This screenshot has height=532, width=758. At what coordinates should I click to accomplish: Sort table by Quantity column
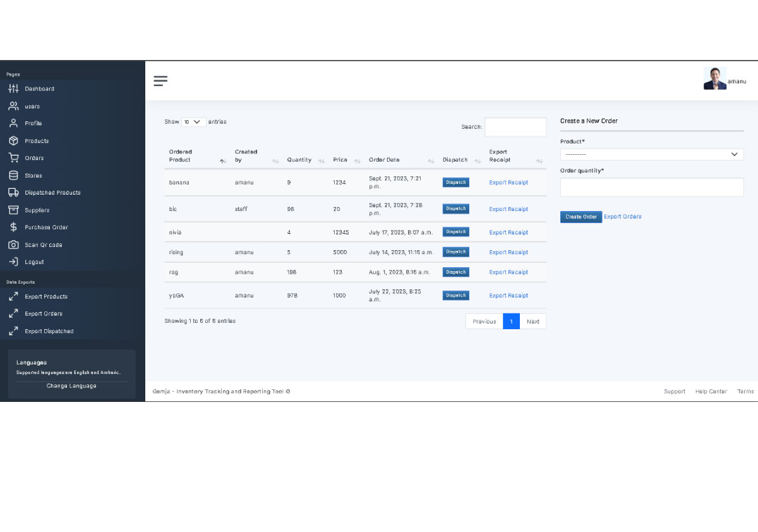[x=304, y=160]
